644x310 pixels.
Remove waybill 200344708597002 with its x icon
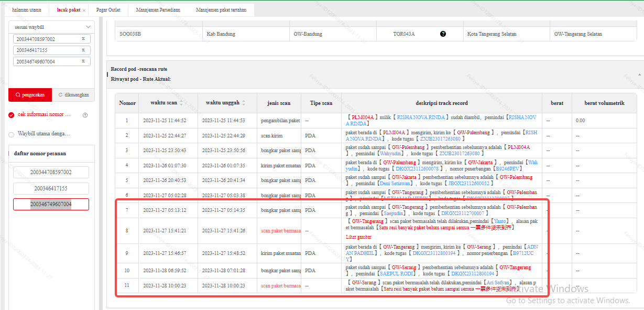(x=83, y=39)
